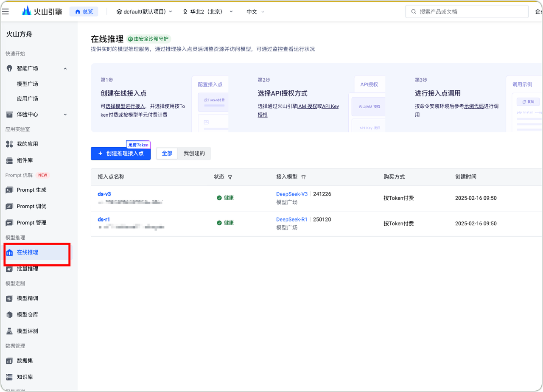The width and height of the screenshot is (543, 392).
Task: Open the hamburger menu icon
Action: pyautogui.click(x=6, y=11)
